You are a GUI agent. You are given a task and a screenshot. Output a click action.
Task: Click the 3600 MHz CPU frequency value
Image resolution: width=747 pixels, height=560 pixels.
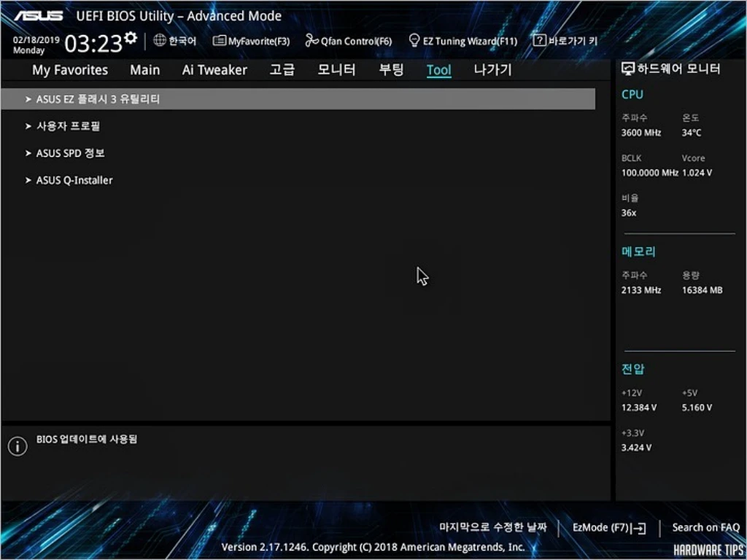640,133
